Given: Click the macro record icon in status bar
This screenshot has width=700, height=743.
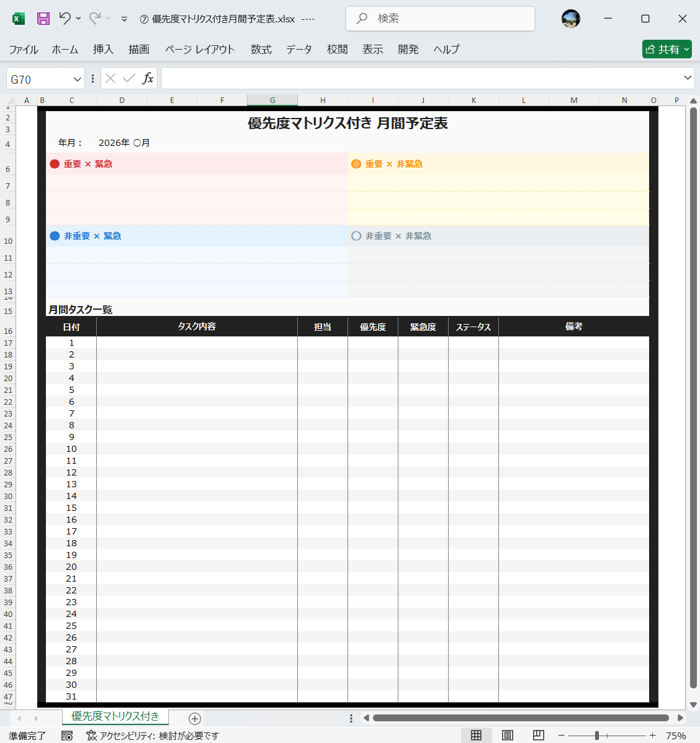Looking at the screenshot, I should [x=66, y=736].
